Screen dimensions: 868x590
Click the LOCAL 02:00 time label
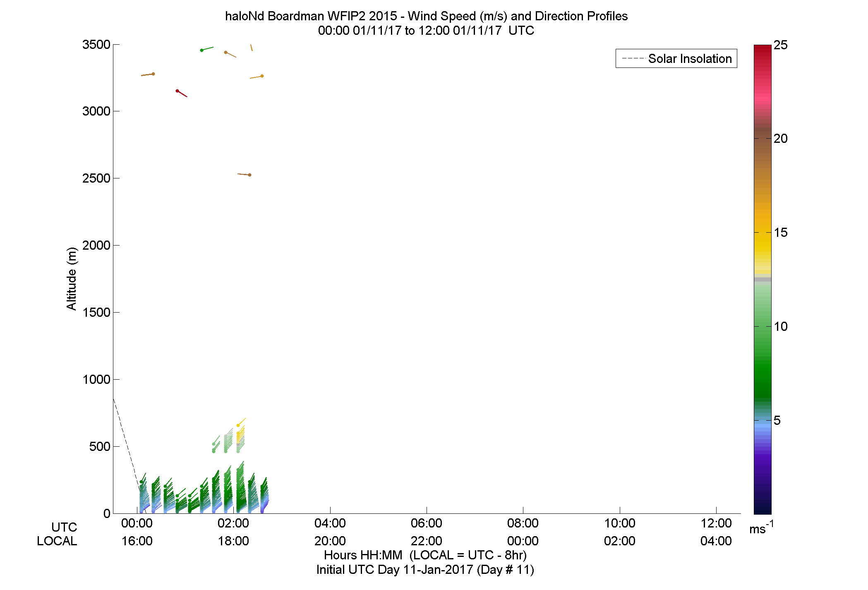[x=620, y=541]
